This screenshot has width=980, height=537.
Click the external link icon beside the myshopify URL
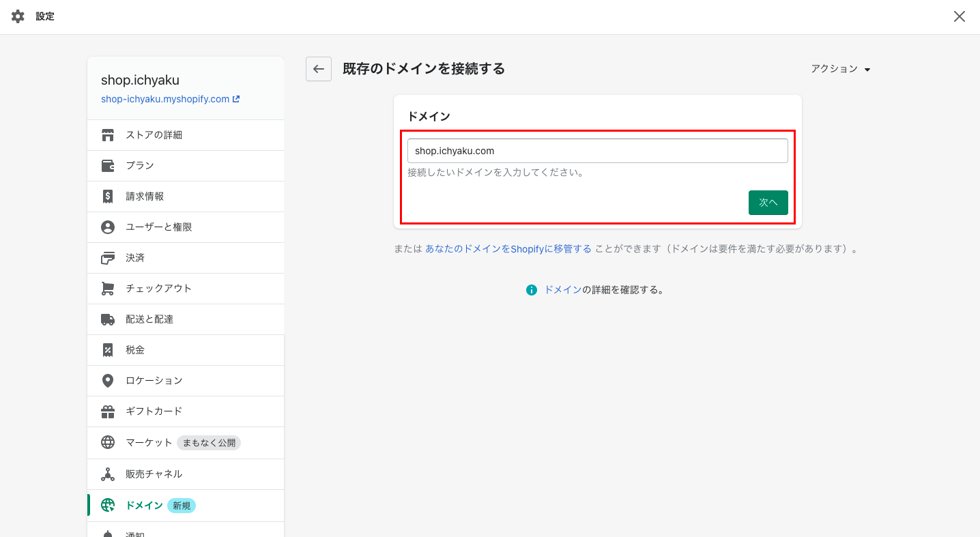(236, 99)
